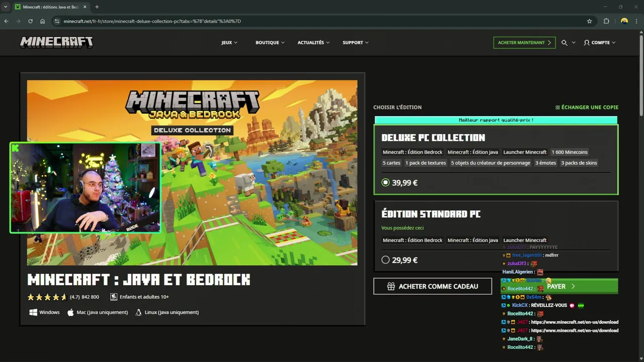Image resolution: width=644 pixels, height=362 pixels.
Task: Click the 1 pack de textures tag
Action: (x=426, y=163)
